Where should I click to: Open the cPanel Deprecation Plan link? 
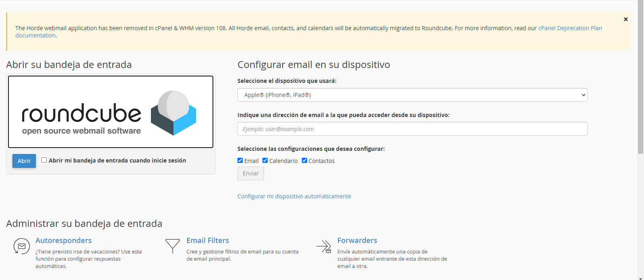(x=570, y=28)
